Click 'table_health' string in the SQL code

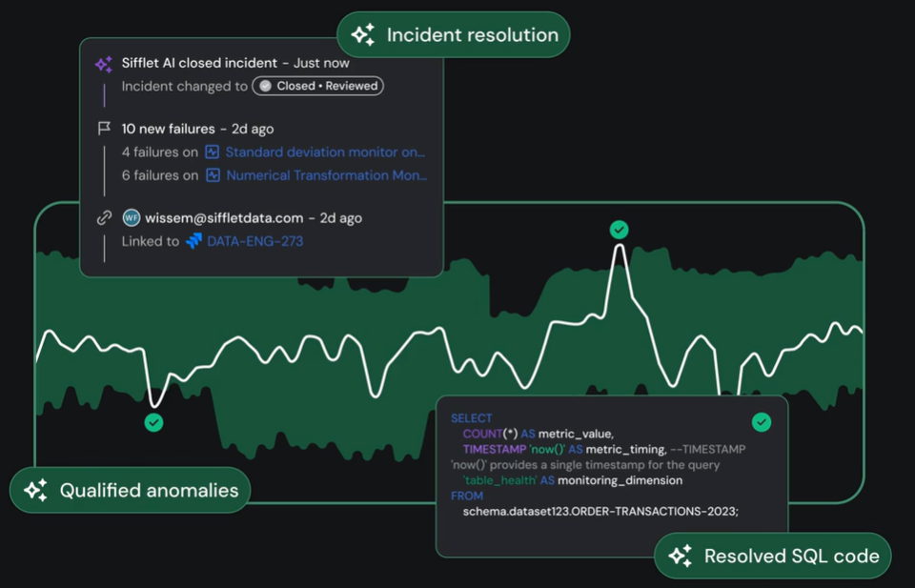500,480
